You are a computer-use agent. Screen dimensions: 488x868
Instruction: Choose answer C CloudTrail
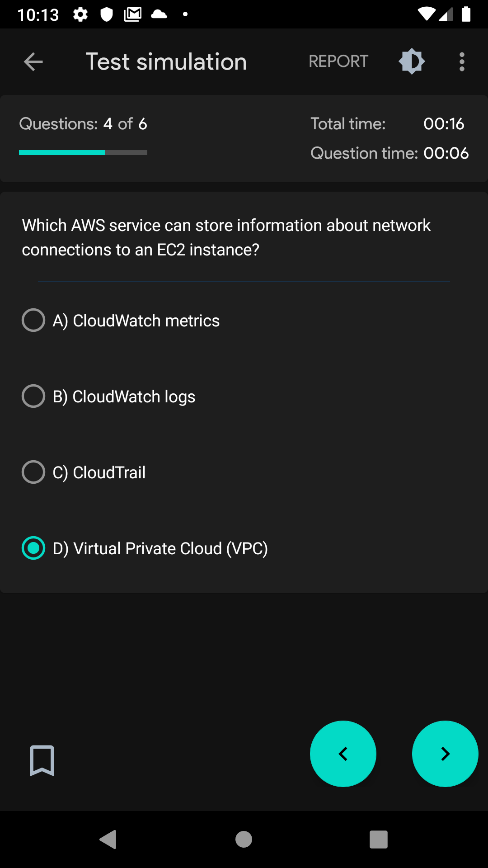[x=33, y=472]
